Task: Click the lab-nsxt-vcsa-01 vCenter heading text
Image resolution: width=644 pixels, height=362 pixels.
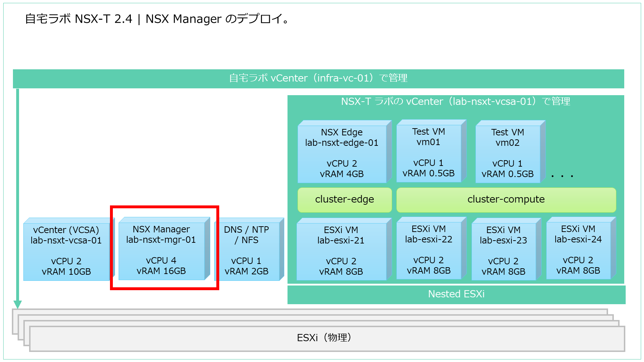Action: (456, 102)
